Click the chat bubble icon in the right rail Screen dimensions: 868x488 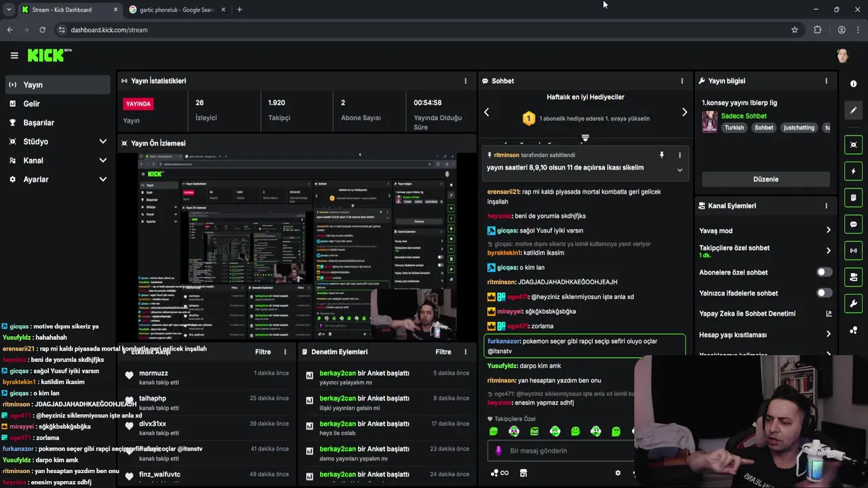pos(853,224)
